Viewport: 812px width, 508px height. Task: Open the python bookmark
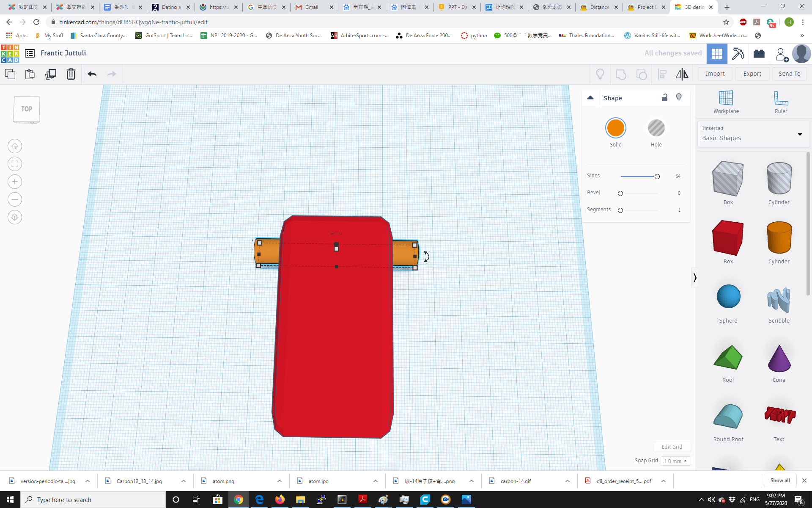474,36
